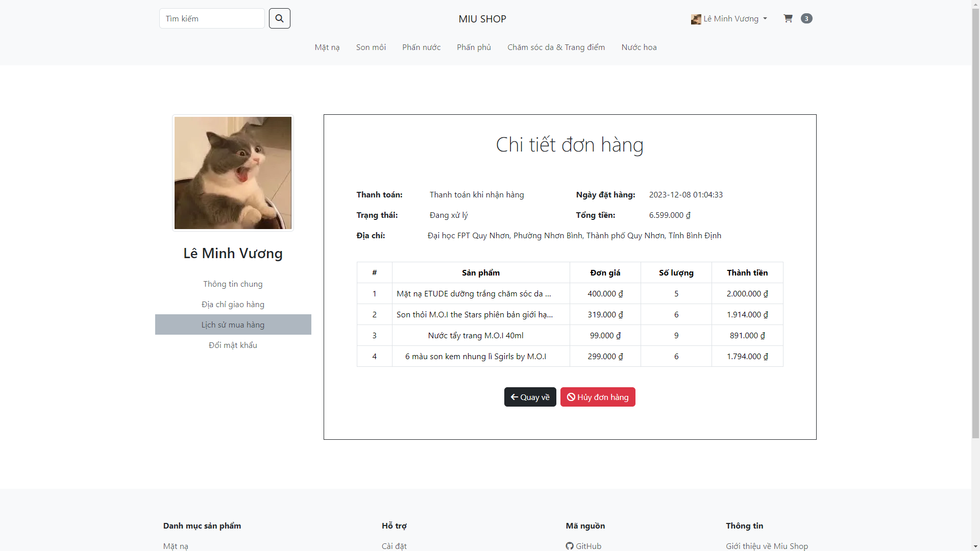
Task: Select Địa chỉ giao hàng sidebar item
Action: pos(233,304)
